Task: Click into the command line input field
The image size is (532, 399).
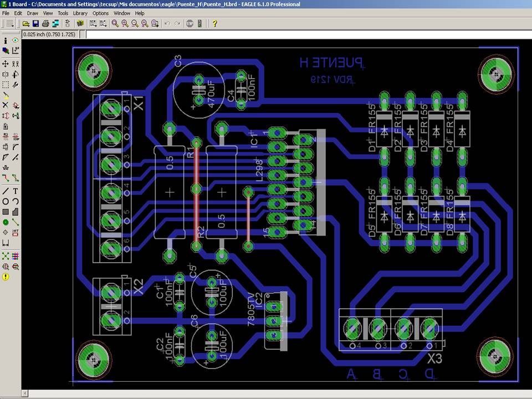Action: [308, 34]
